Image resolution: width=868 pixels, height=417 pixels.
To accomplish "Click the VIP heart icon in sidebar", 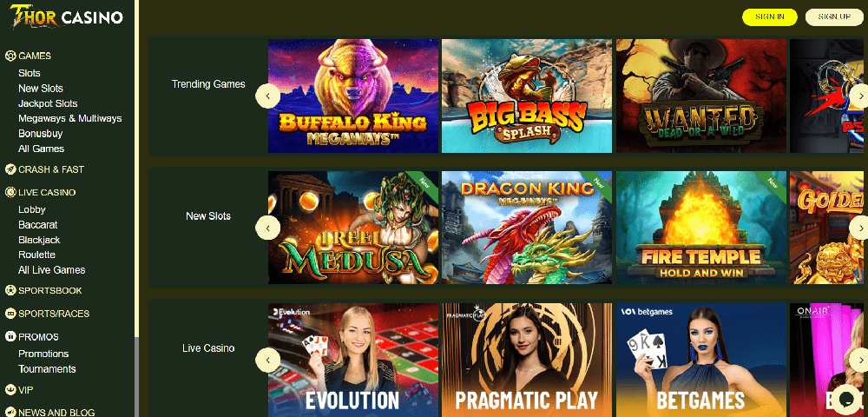I will tap(10, 390).
